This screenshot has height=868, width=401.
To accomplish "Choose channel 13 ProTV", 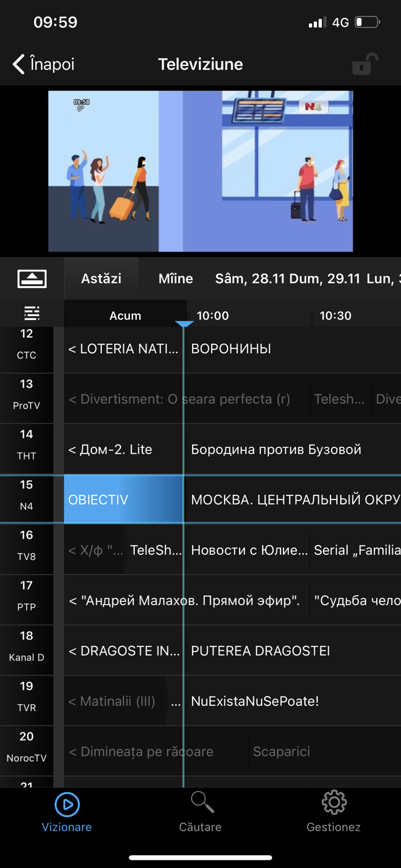I will tap(27, 398).
